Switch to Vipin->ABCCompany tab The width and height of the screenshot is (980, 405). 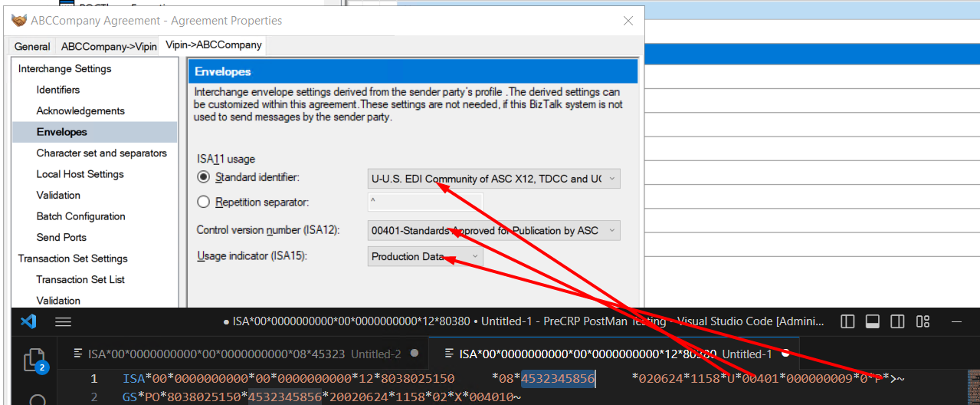[214, 45]
